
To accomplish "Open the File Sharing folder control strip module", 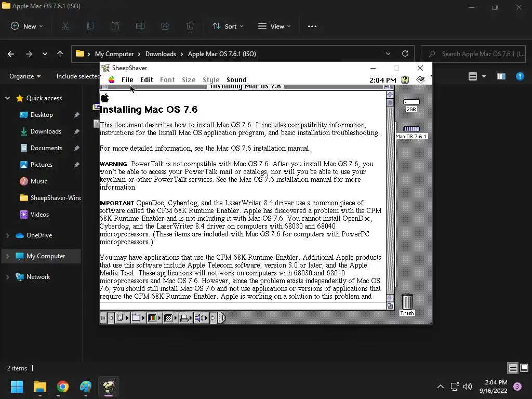I will [138, 318].
